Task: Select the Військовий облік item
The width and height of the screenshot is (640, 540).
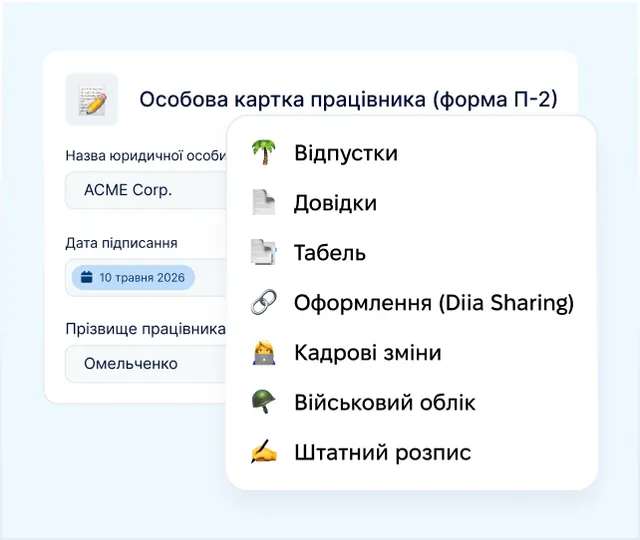Action: tap(411, 402)
